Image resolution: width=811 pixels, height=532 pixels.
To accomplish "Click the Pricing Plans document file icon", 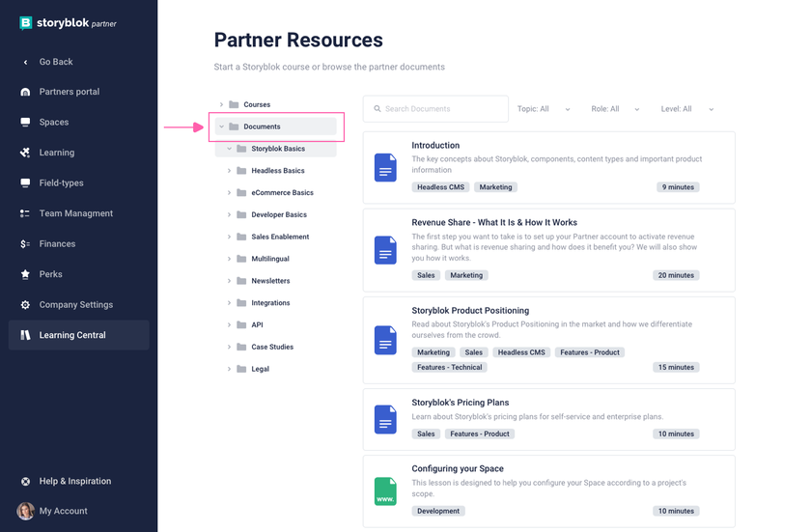I will click(x=385, y=419).
